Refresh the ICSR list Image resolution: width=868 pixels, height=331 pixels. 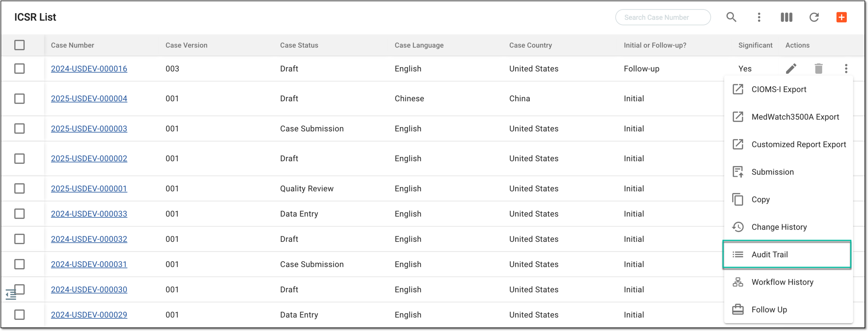click(x=814, y=17)
